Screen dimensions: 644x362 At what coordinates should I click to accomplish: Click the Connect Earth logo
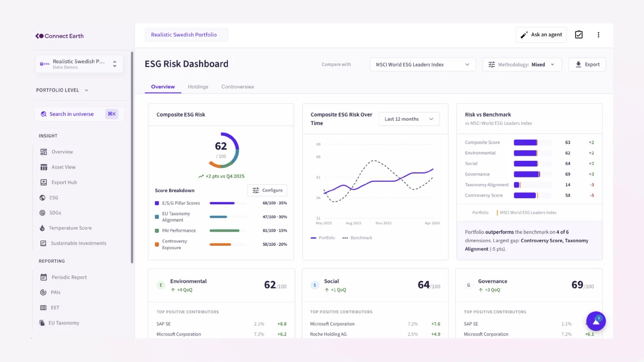click(x=59, y=36)
